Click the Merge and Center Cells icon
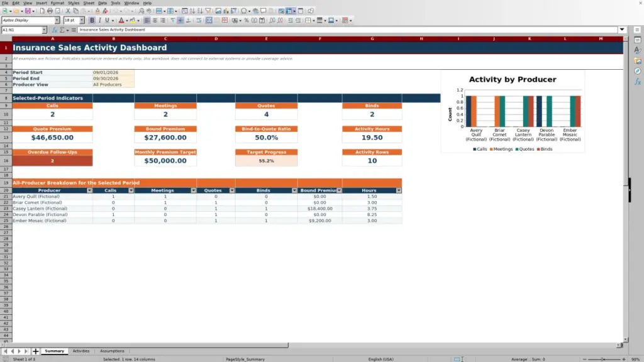Screen dimensions: 644x362 209,21
